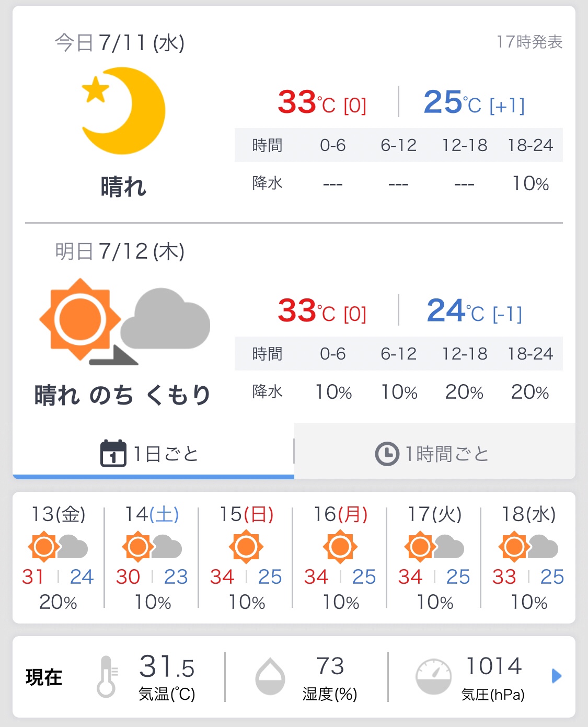Click the weather icon for 18(水)
Screen dimensions: 588x727
[528, 547]
